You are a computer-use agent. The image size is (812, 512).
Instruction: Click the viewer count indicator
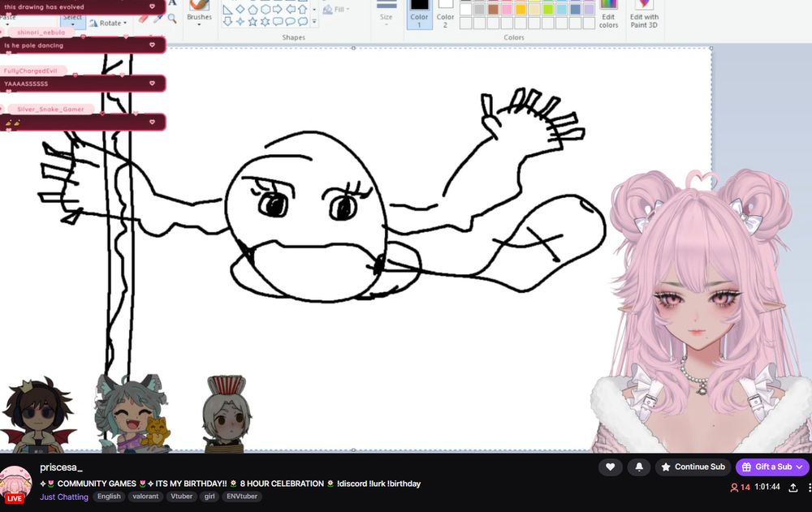[x=741, y=487]
